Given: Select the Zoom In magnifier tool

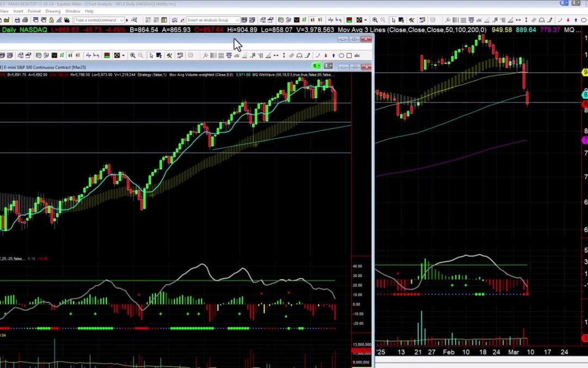Looking at the screenshot, I should click(133, 55).
